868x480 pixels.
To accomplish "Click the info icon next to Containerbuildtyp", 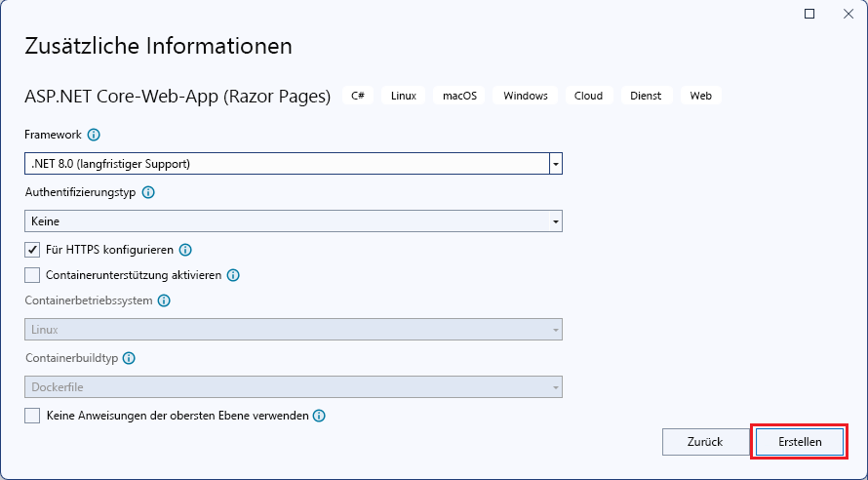I will (x=129, y=358).
